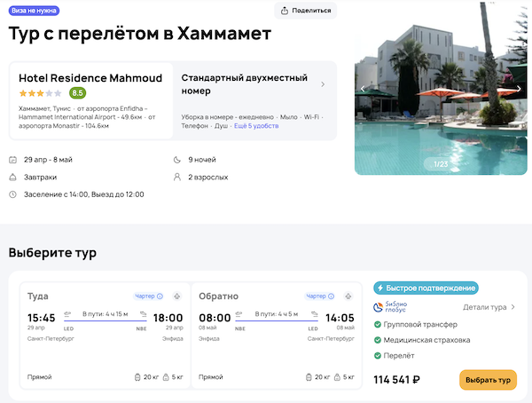Open Детали тура details chevron

pyautogui.click(x=513, y=307)
